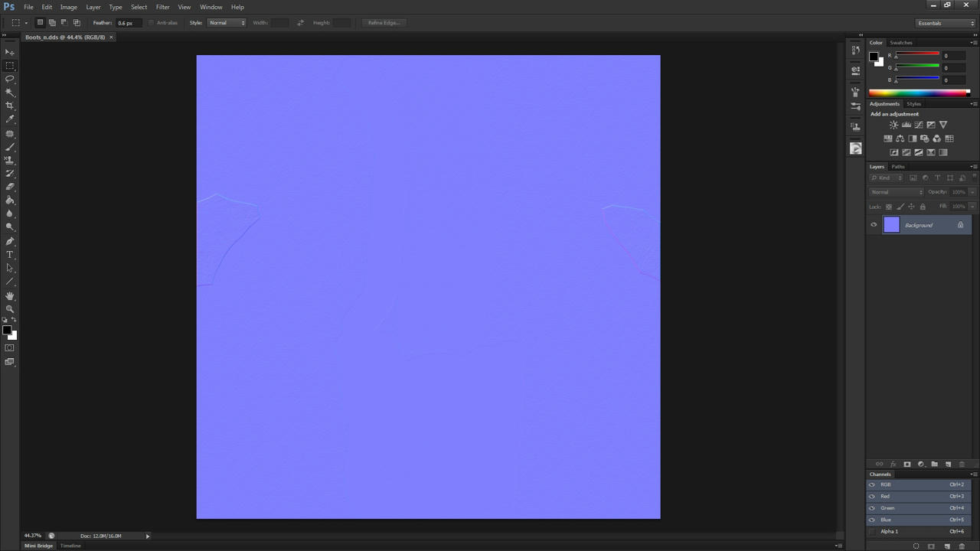Select the Blur tool
Viewport: 980px width, 551px height.
[x=10, y=214]
